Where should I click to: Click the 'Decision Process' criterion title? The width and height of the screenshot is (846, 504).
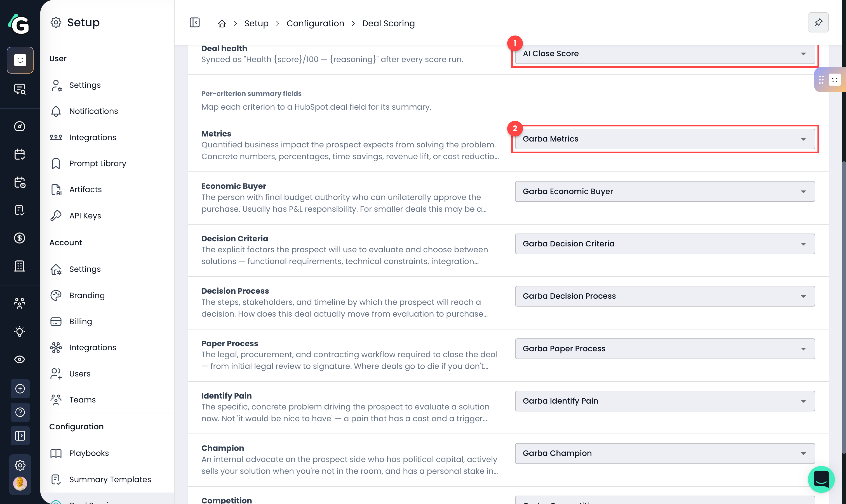[x=235, y=291]
